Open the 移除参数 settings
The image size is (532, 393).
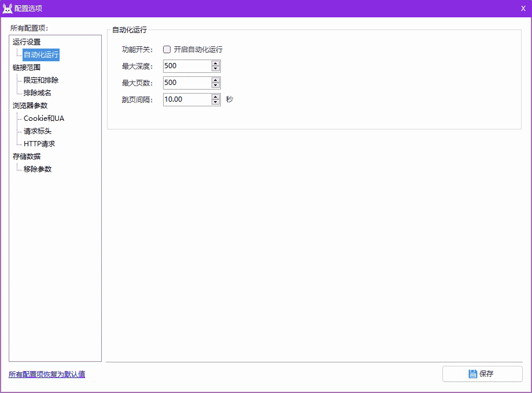click(x=38, y=169)
